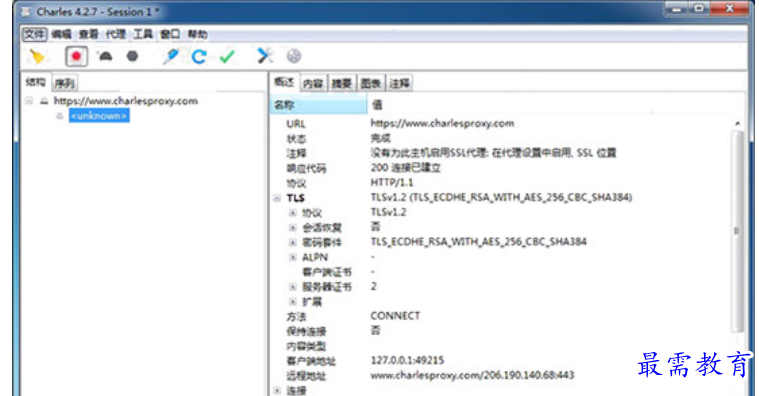
Task: Click the HTTP/1.1 protocol value
Action: [392, 183]
